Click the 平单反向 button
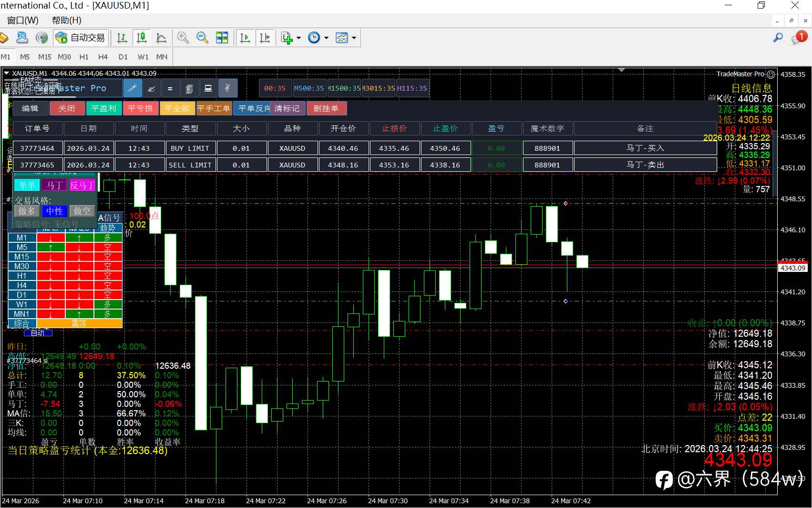812x508 pixels. pos(252,108)
